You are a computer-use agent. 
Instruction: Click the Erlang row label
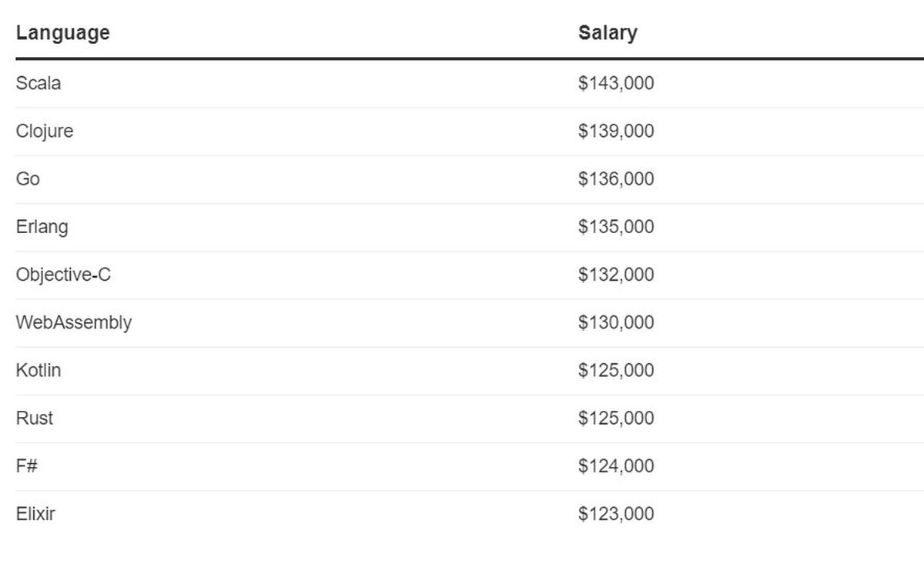coord(42,227)
